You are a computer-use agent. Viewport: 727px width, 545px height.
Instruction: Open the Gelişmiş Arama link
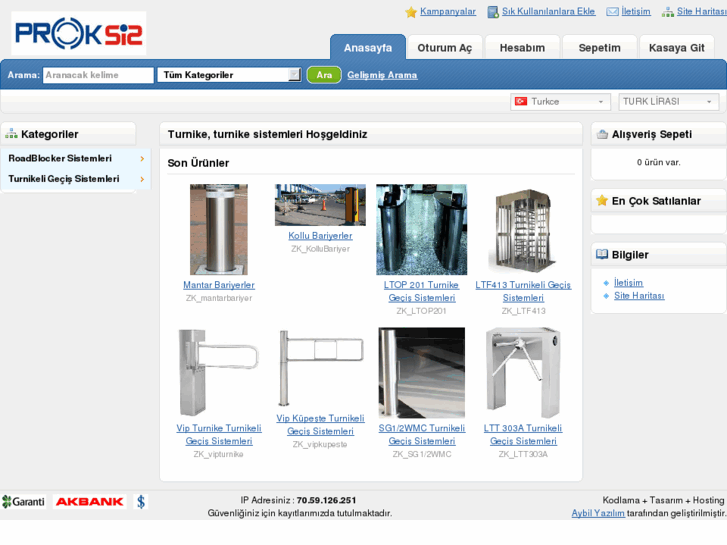382,75
